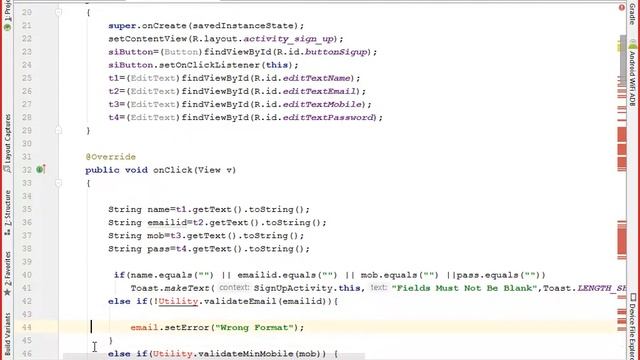Click the red error indicator above scrollbar
This screenshot has width=640, height=360.
point(622,7)
